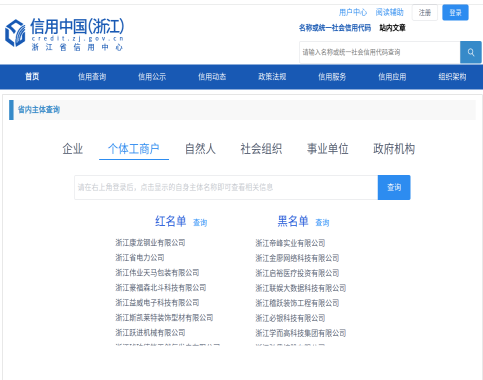This screenshot has height=380, width=483.
Task: Open 信用动态 navigation menu
Action: pyautogui.click(x=212, y=77)
